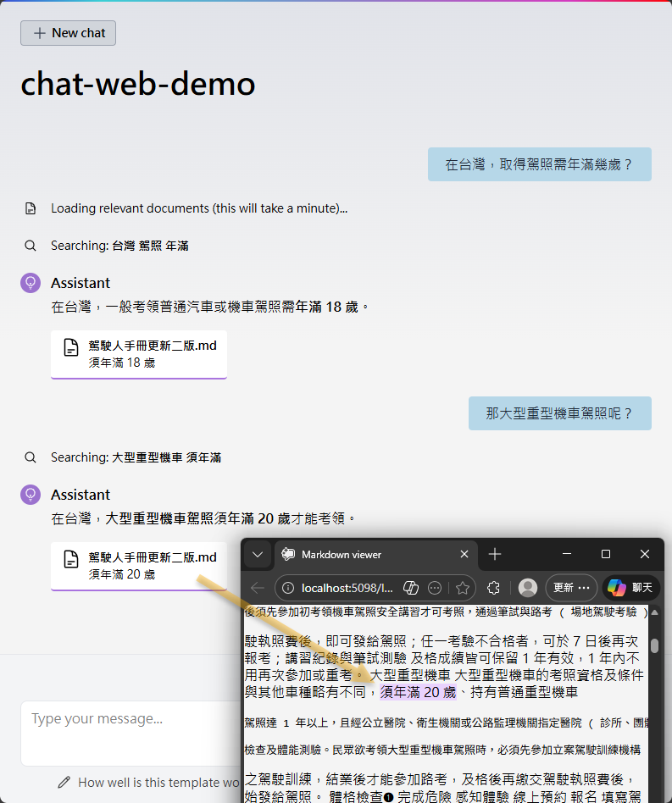Image resolution: width=672 pixels, height=803 pixels.
Task: Open the browser profile avatar
Action: click(528, 588)
